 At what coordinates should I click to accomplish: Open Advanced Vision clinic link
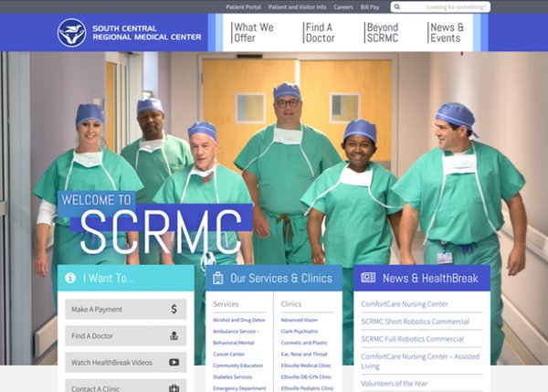300,320
